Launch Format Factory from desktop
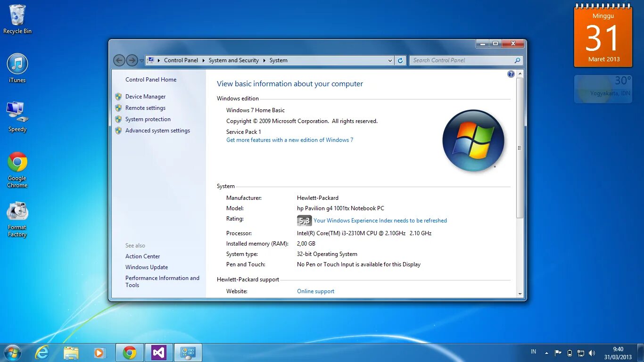Image resolution: width=644 pixels, height=362 pixels. click(17, 220)
